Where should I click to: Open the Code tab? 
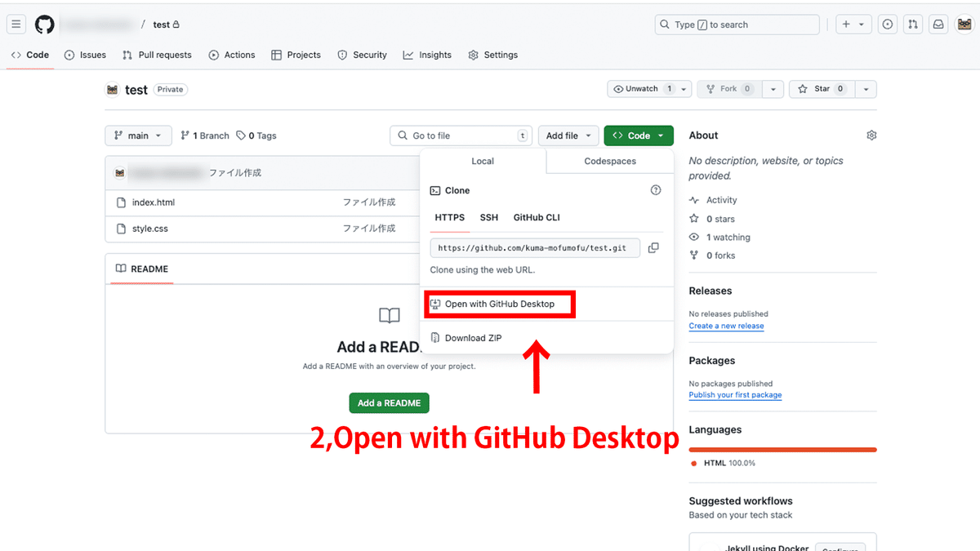coord(30,55)
